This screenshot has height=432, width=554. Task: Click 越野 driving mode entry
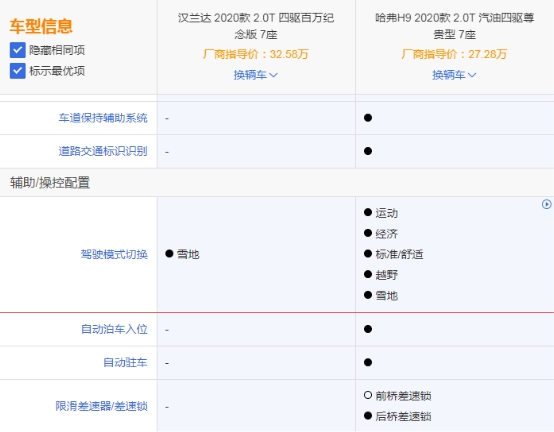coord(387,275)
